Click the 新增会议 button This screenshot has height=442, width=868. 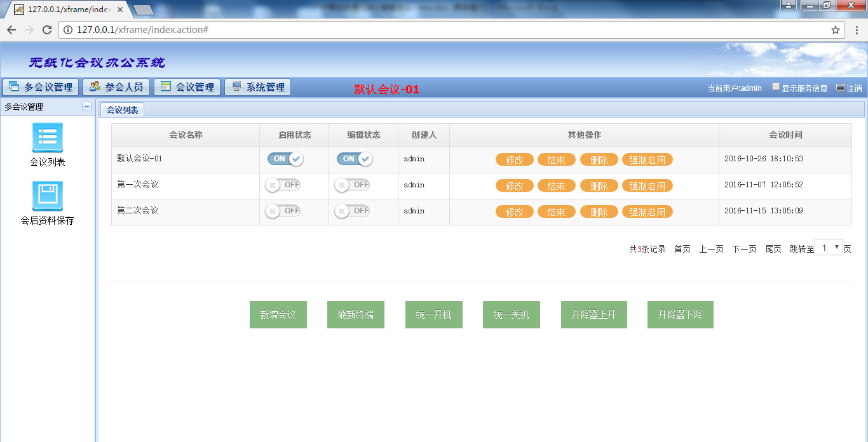(278, 314)
